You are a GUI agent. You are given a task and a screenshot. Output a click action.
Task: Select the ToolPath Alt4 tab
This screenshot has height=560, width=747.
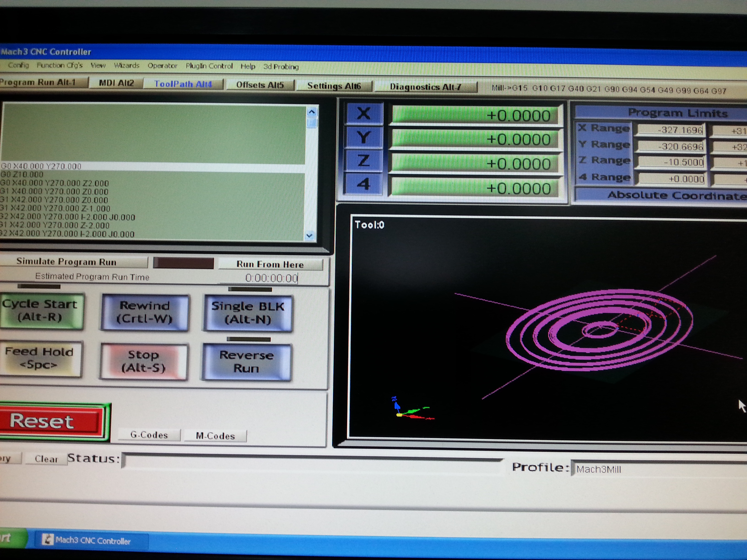pyautogui.click(x=183, y=84)
